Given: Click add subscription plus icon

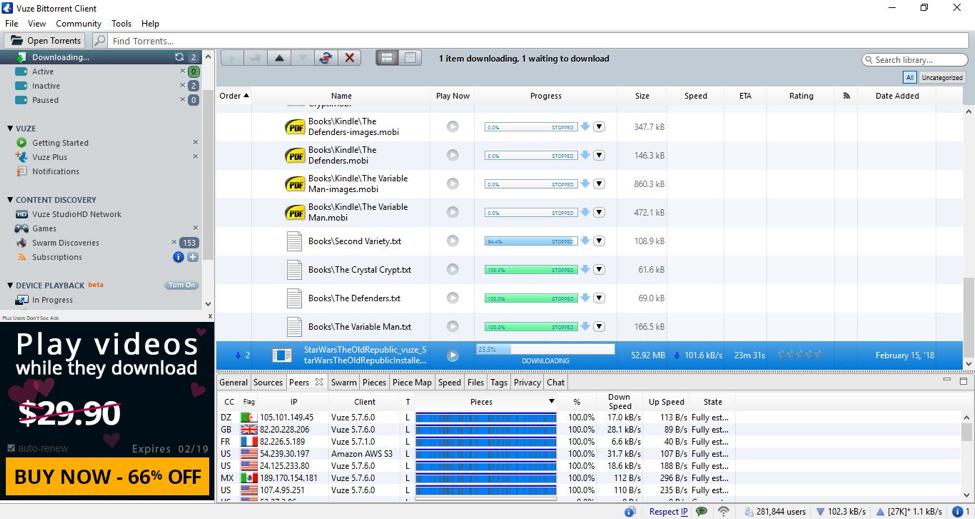Looking at the screenshot, I should 193,257.
